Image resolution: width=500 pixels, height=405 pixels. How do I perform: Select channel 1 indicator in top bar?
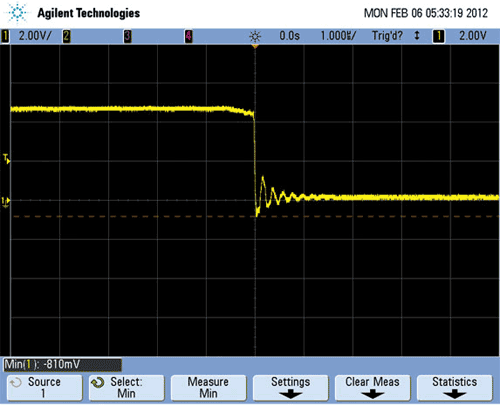5,36
